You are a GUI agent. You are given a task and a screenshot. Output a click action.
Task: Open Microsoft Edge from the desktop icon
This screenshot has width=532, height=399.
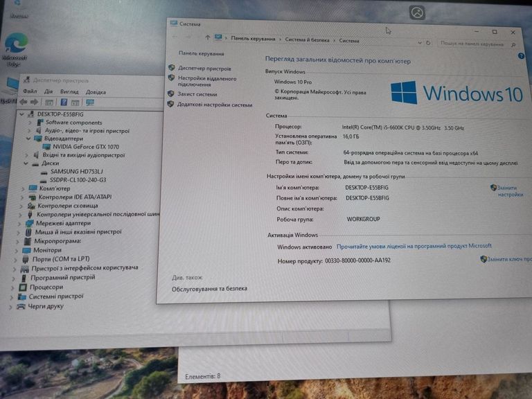(x=15, y=49)
